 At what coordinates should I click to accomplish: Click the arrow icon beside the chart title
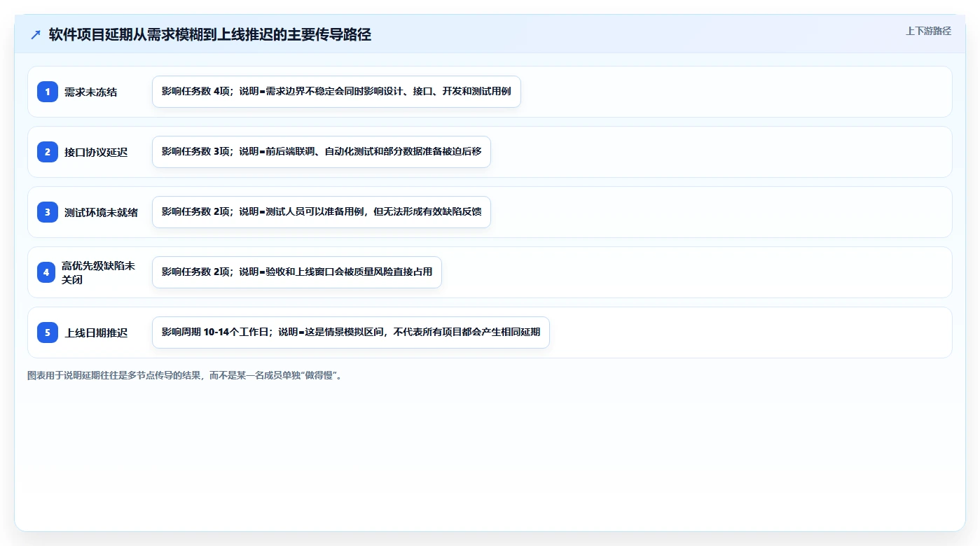pyautogui.click(x=36, y=35)
